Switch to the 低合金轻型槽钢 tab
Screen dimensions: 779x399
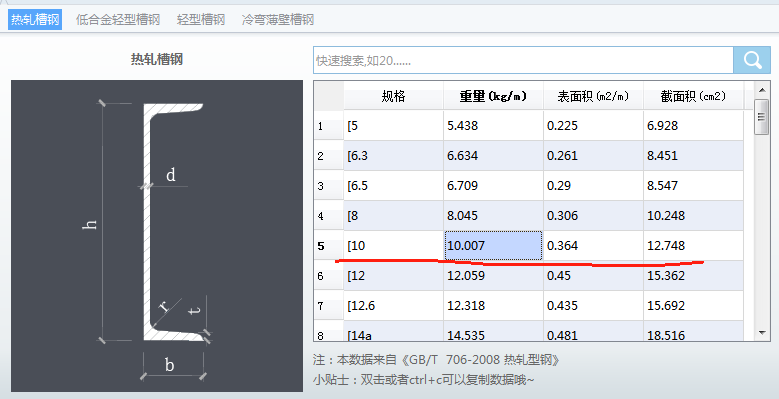point(118,20)
